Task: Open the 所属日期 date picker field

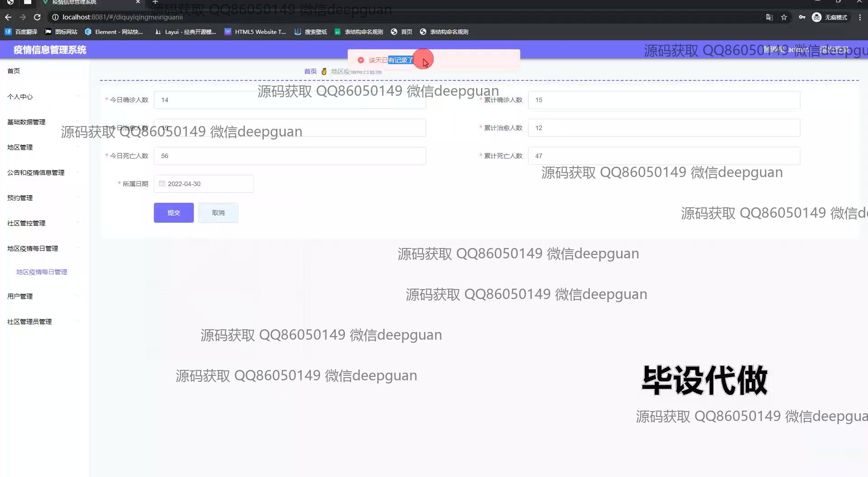Action: click(203, 184)
